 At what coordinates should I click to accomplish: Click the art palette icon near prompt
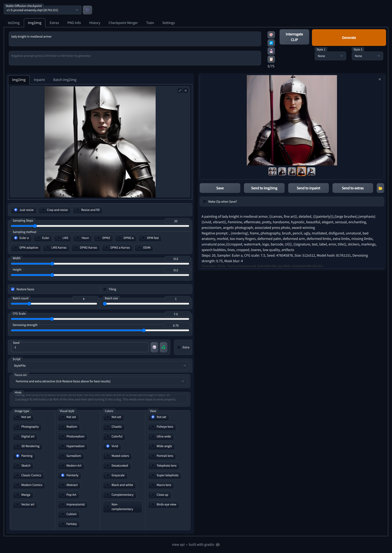coord(271,35)
